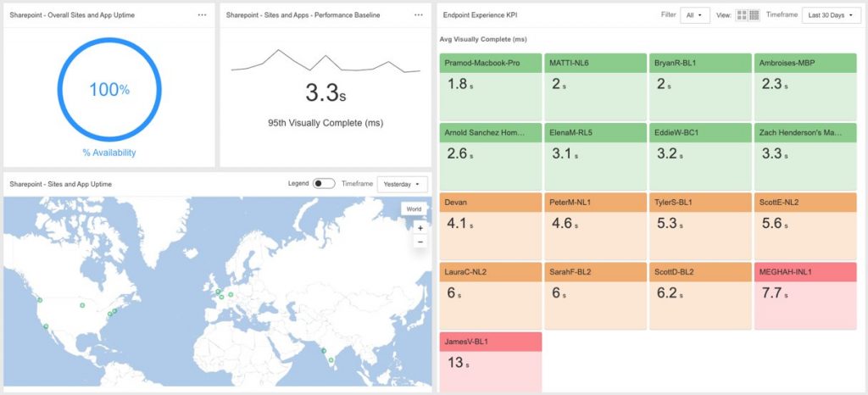Image resolution: width=868 pixels, height=395 pixels.
Task: Open the TylerS-BL1 tile
Action: pyautogui.click(x=700, y=226)
